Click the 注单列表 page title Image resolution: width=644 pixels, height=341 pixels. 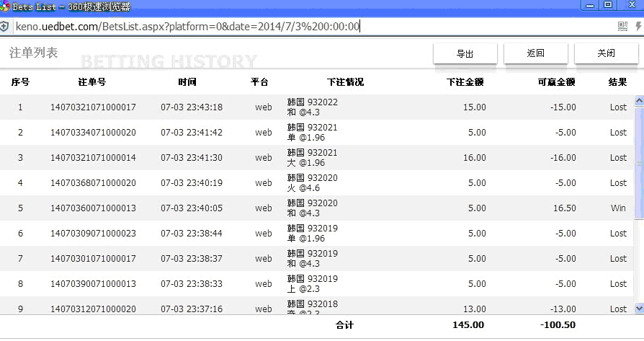pos(34,53)
